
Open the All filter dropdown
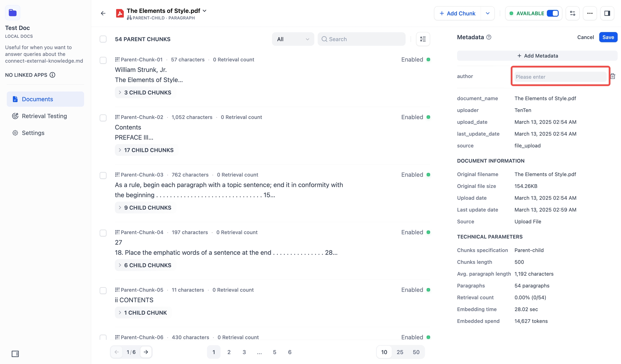click(293, 39)
